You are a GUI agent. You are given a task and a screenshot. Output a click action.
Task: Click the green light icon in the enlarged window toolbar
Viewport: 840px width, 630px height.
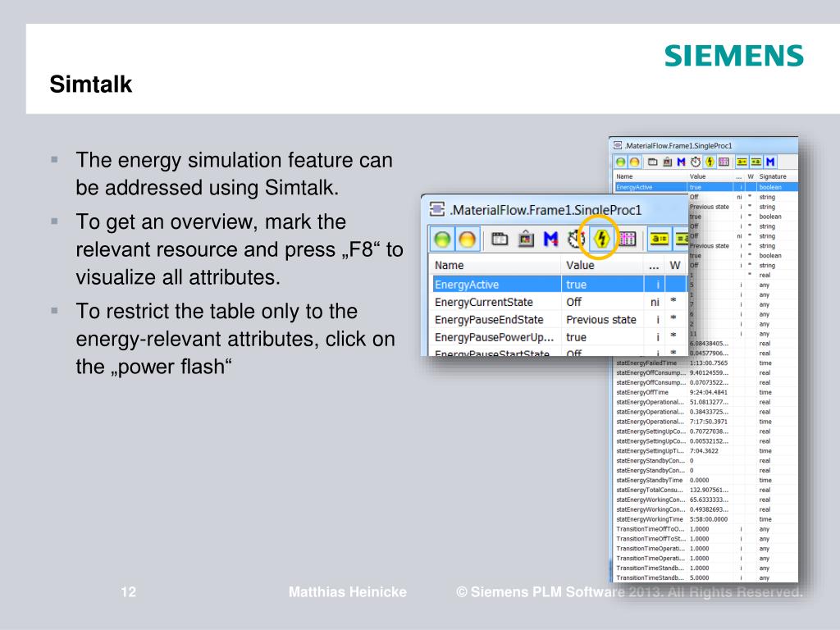(x=442, y=239)
